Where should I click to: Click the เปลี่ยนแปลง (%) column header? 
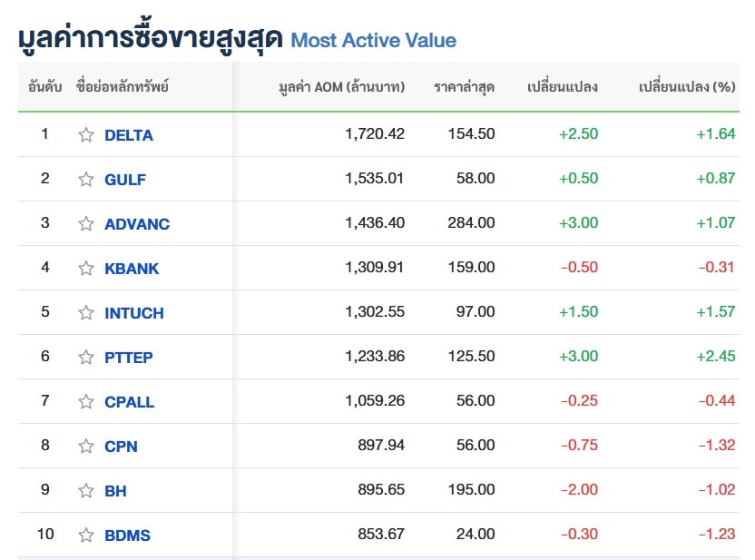[687, 87]
